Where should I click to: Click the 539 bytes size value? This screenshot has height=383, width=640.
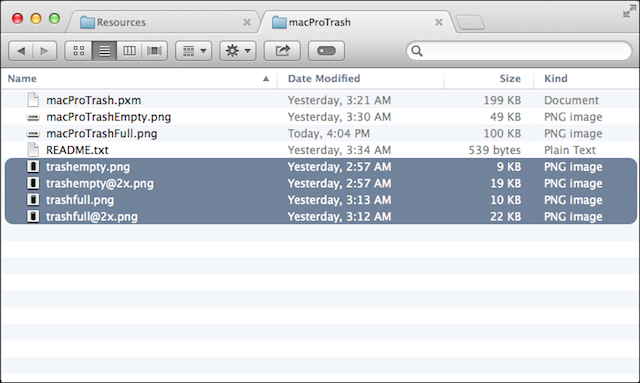(x=495, y=150)
